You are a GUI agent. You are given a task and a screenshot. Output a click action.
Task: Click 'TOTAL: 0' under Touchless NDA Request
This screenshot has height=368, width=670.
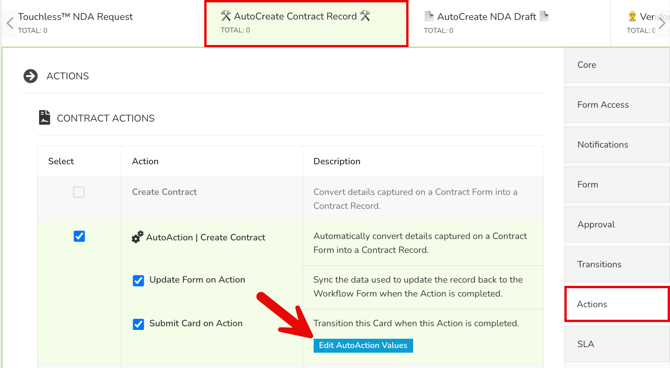pyautogui.click(x=32, y=30)
